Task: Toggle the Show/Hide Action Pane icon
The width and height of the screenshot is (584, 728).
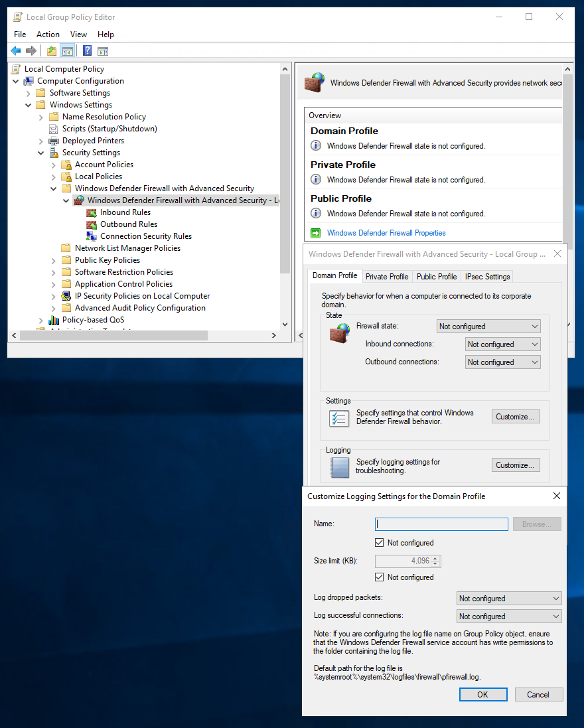Action: (x=103, y=50)
